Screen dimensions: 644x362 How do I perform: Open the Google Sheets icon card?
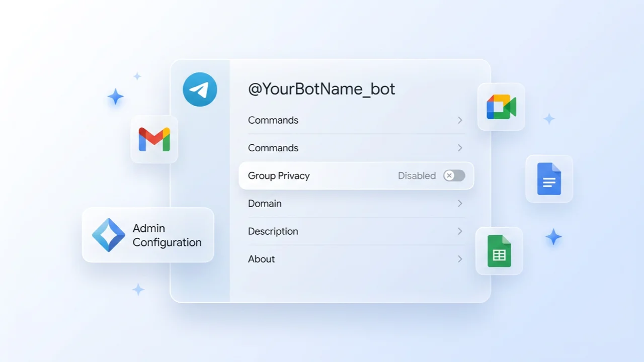499,251
